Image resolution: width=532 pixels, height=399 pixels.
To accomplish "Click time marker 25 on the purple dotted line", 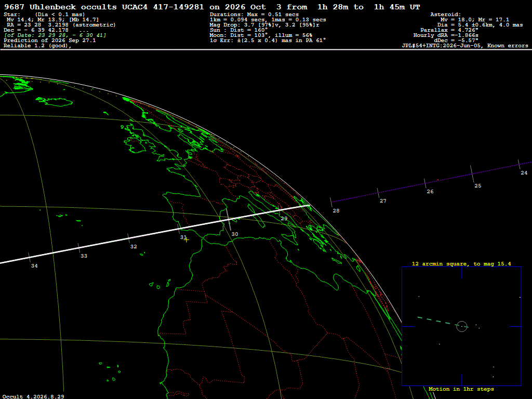I will point(472,174).
